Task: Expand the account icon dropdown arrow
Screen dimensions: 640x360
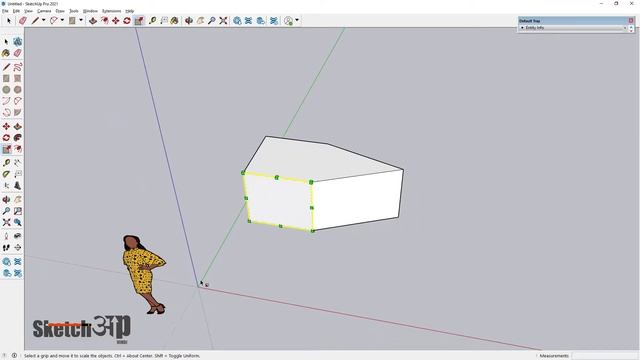Action: [x=297, y=20]
